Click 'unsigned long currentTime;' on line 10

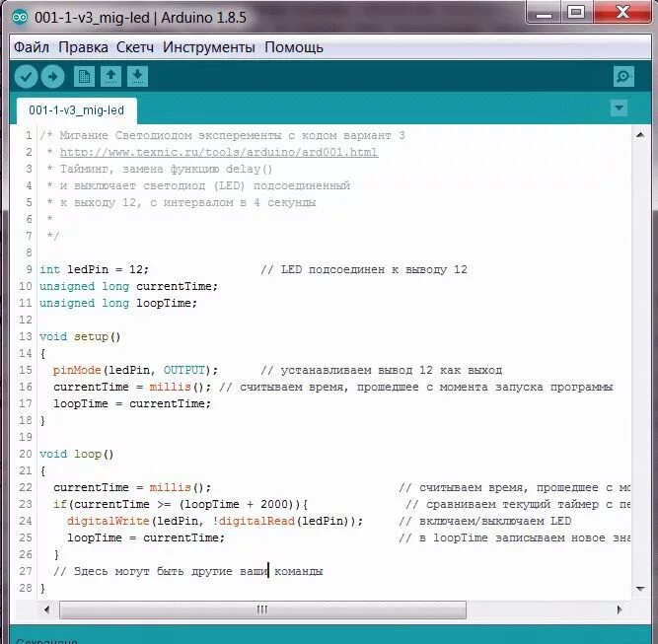[x=129, y=286]
